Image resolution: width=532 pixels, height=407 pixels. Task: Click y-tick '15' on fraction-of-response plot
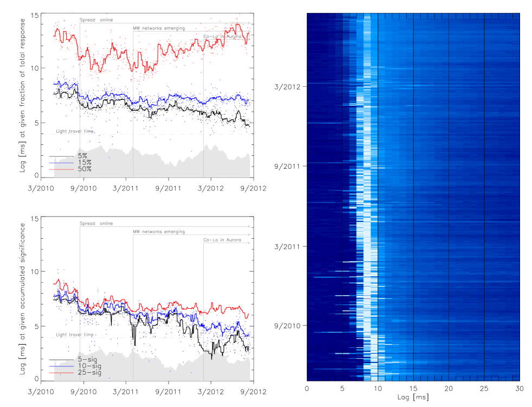pyautogui.click(x=35, y=15)
